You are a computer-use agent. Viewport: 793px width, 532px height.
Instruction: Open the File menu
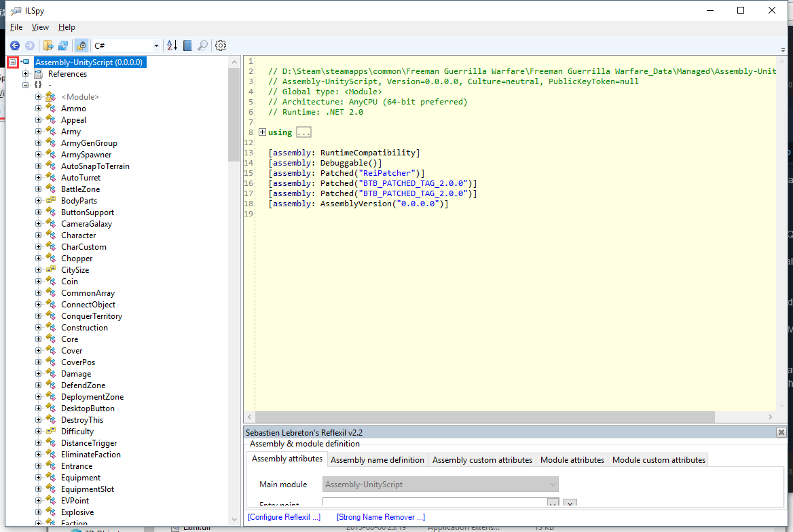16,27
